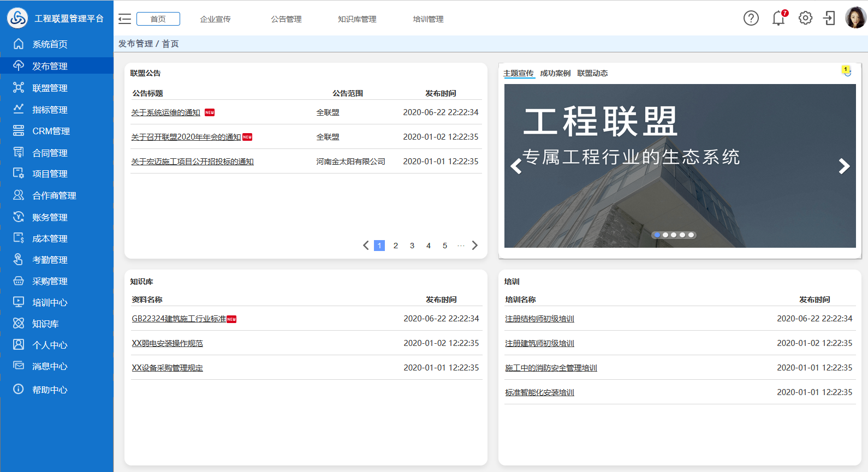Click the 成本管理 sidebar icon

(19, 238)
